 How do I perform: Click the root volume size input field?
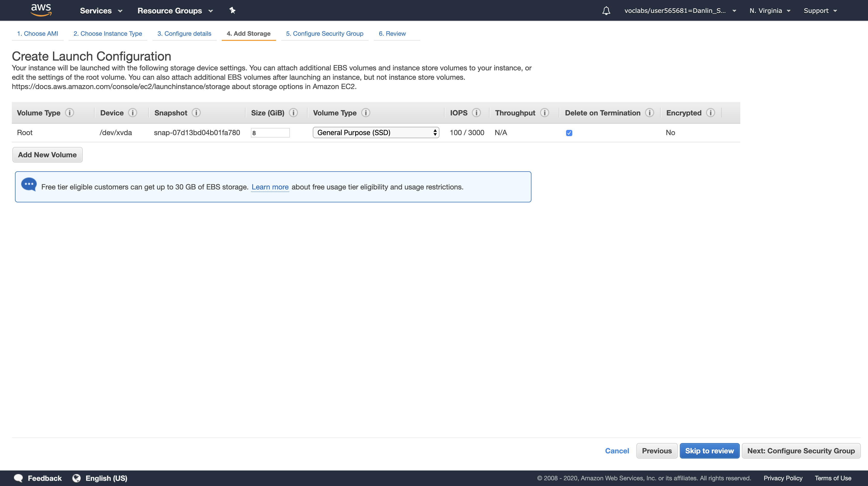[270, 133]
